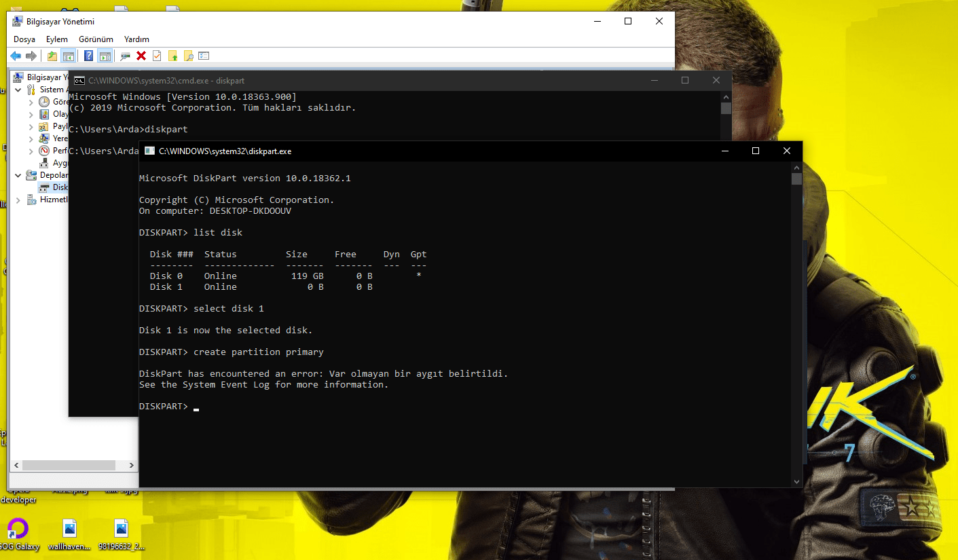Screen dimensions: 958x560
Task: Open the Görünüm menu
Action: [x=96, y=39]
